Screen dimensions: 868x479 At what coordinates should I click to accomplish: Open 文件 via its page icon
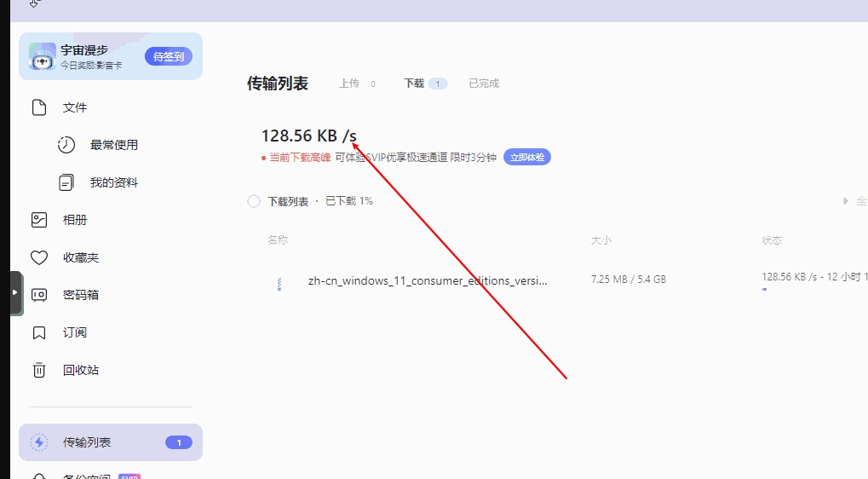click(x=39, y=107)
